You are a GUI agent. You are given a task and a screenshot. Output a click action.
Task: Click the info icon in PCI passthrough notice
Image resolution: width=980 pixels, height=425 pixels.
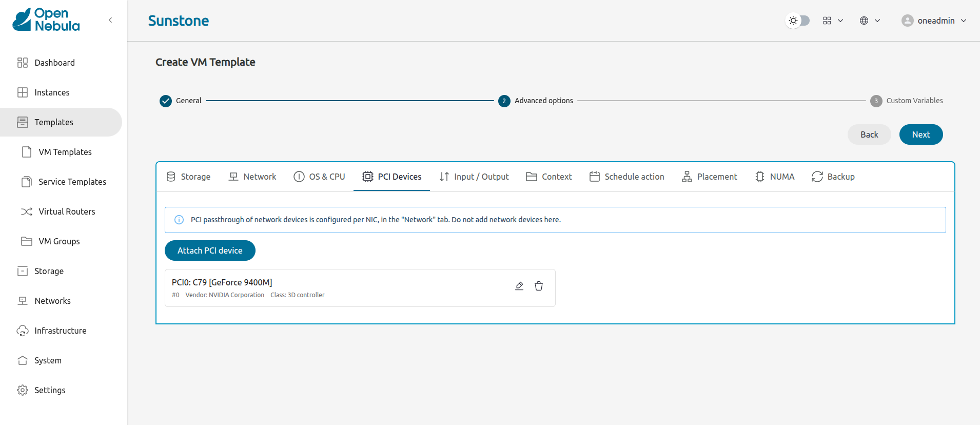[179, 220]
